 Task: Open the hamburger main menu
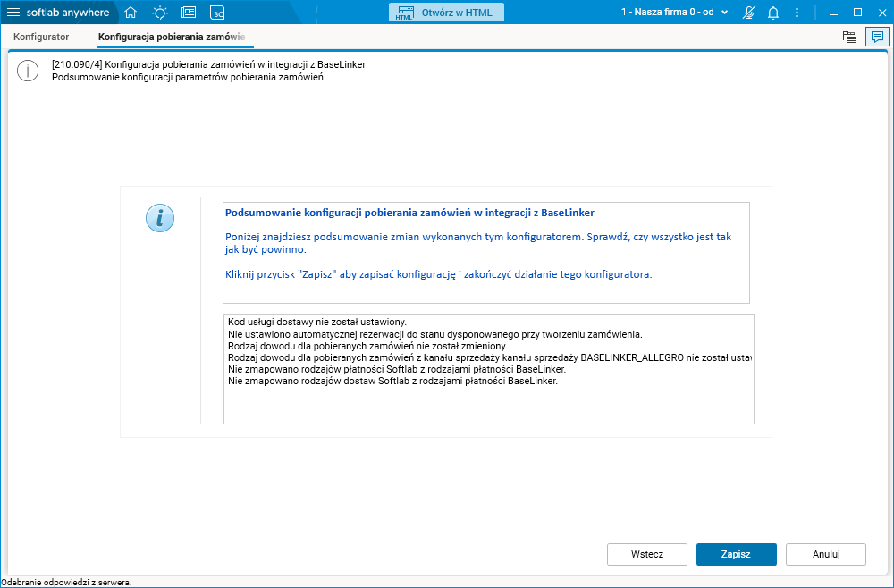13,13
